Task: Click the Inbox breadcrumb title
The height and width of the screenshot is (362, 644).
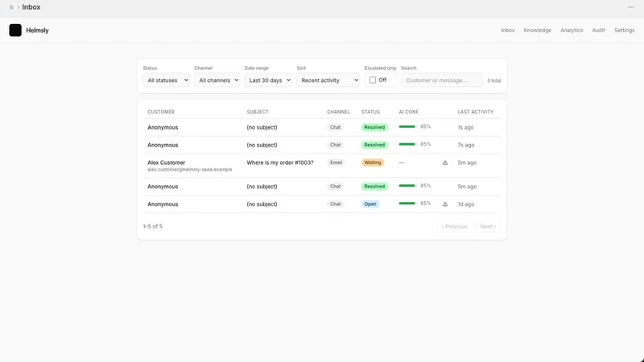Action: tap(31, 7)
